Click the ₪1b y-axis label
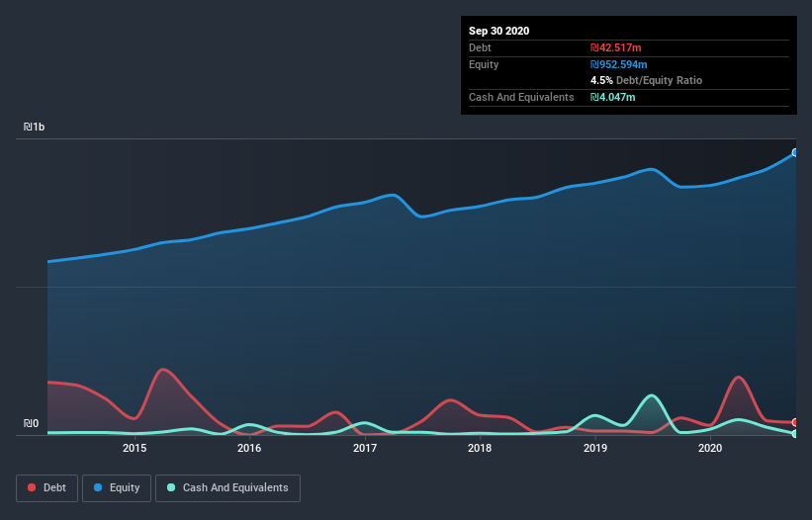Screen dimensions: 812x520 [x=35, y=127]
